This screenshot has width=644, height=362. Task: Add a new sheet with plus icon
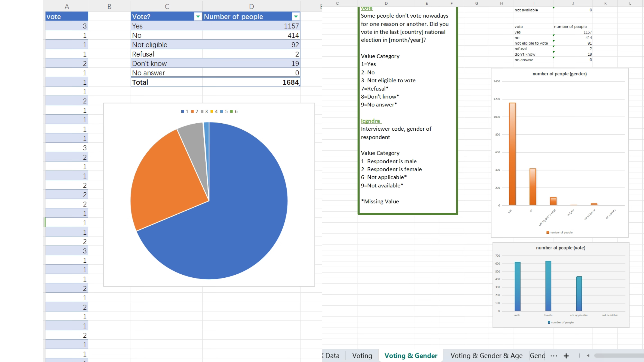pos(566,356)
